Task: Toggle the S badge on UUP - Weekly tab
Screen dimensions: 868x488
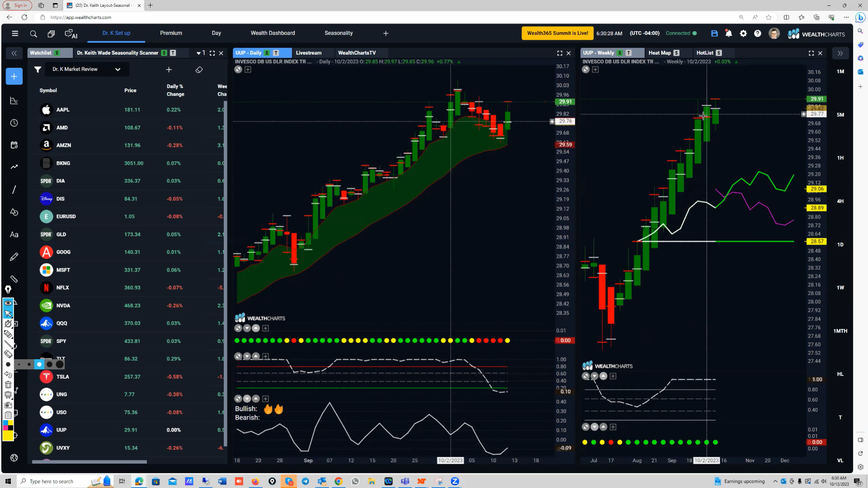Action: [619, 53]
